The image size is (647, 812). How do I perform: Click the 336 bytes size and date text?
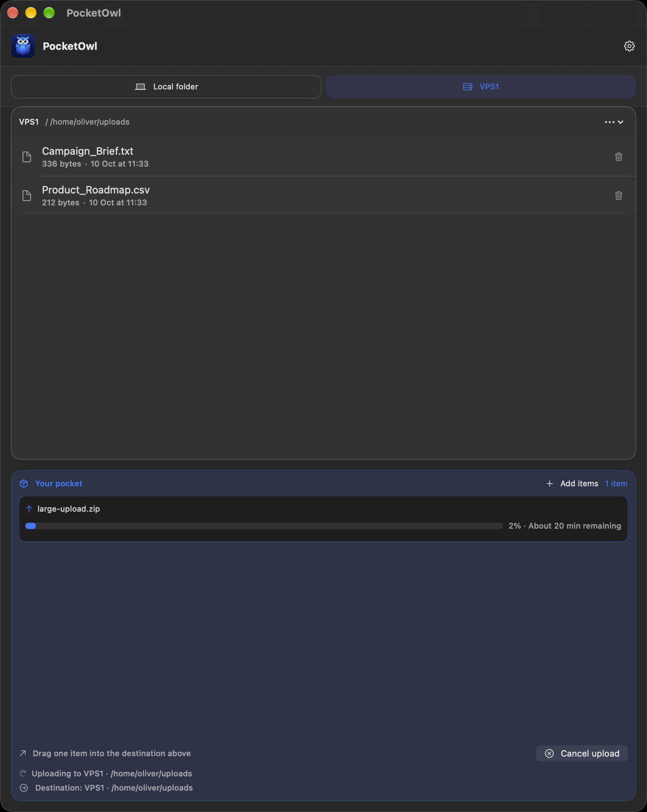(95, 164)
